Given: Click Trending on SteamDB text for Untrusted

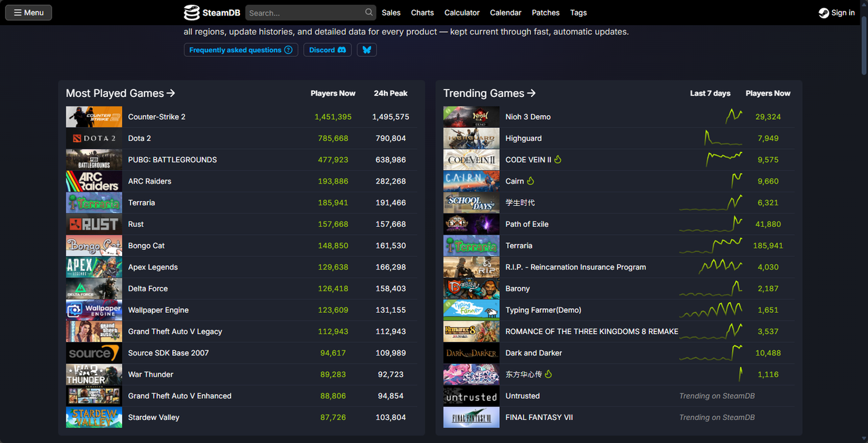Looking at the screenshot, I should [717, 396].
